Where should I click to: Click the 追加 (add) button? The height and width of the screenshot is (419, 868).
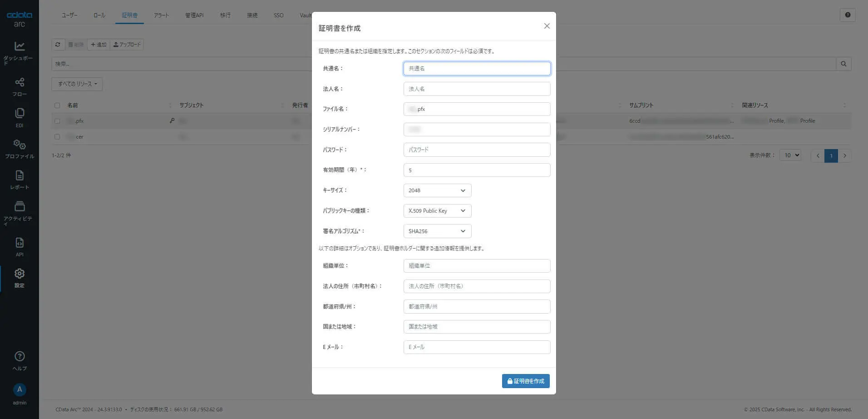(x=99, y=45)
